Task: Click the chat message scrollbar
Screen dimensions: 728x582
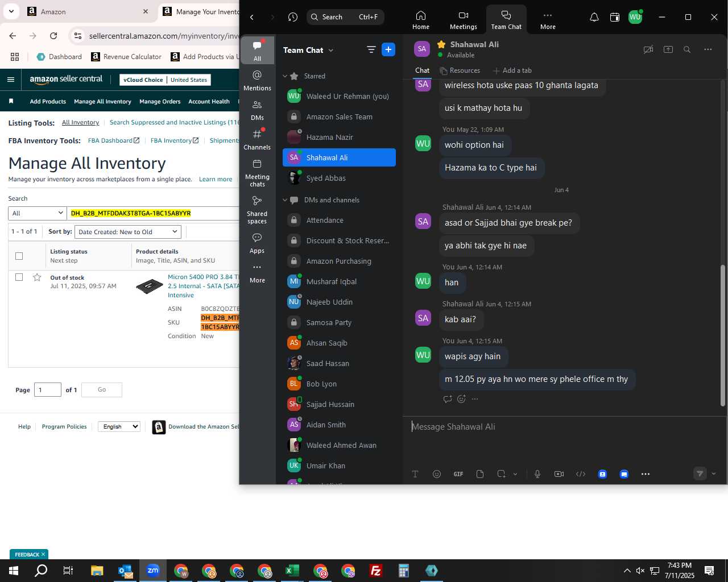Action: pyautogui.click(x=723, y=335)
